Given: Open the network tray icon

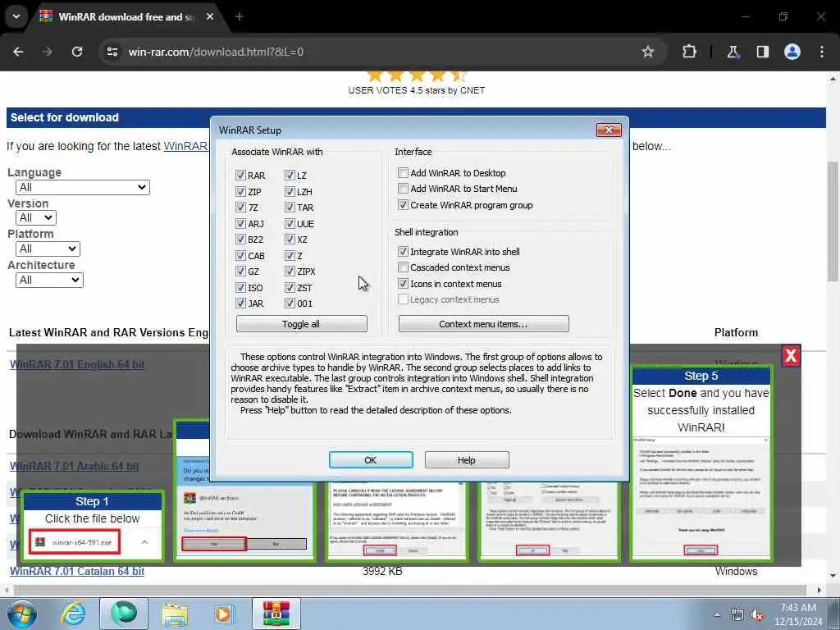Looking at the screenshot, I should tap(737, 615).
